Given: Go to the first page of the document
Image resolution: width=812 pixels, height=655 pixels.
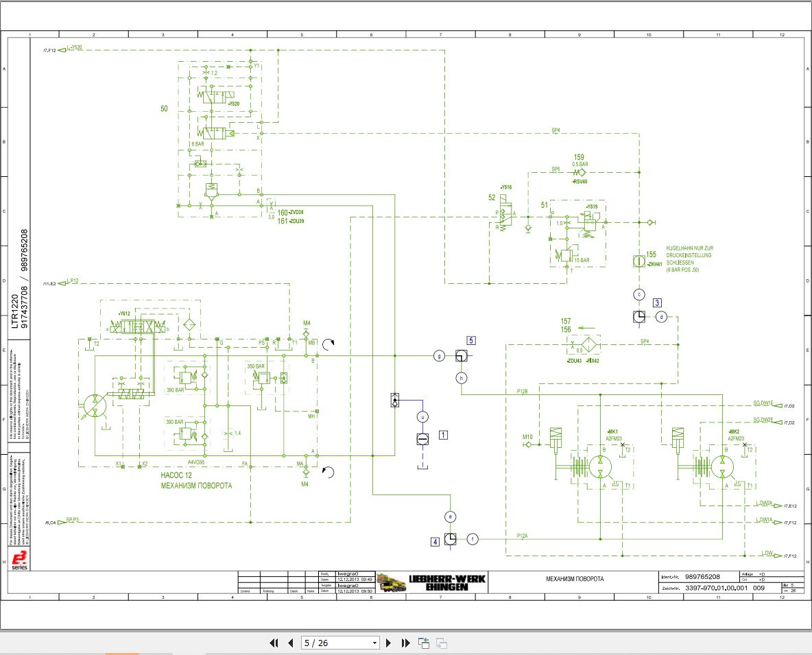Looking at the screenshot, I should [274, 643].
